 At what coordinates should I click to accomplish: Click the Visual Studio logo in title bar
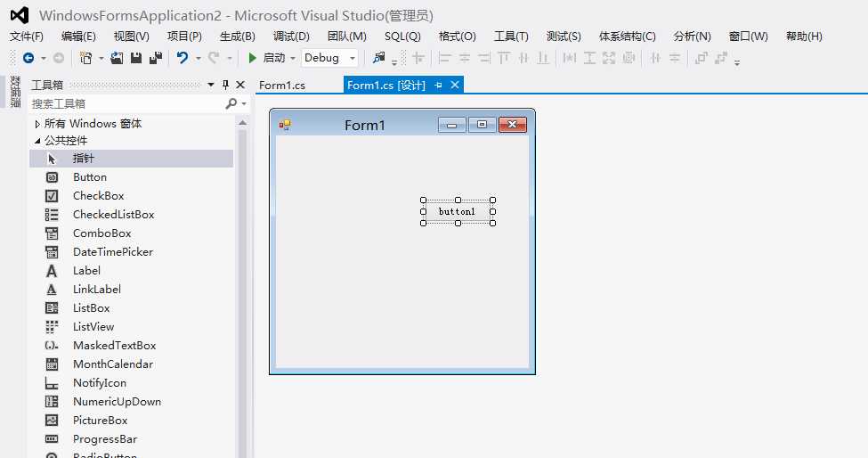[x=20, y=15]
